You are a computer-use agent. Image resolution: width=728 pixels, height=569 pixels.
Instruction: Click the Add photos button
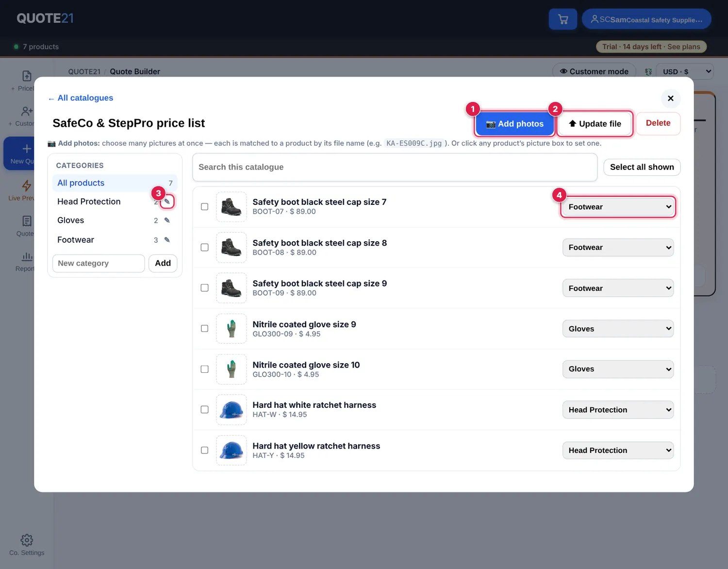(x=515, y=124)
